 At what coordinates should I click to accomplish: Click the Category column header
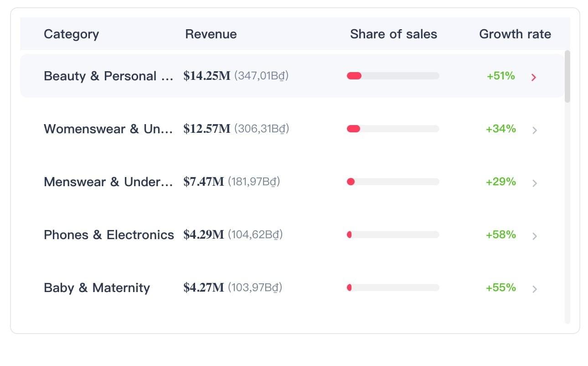coord(71,34)
